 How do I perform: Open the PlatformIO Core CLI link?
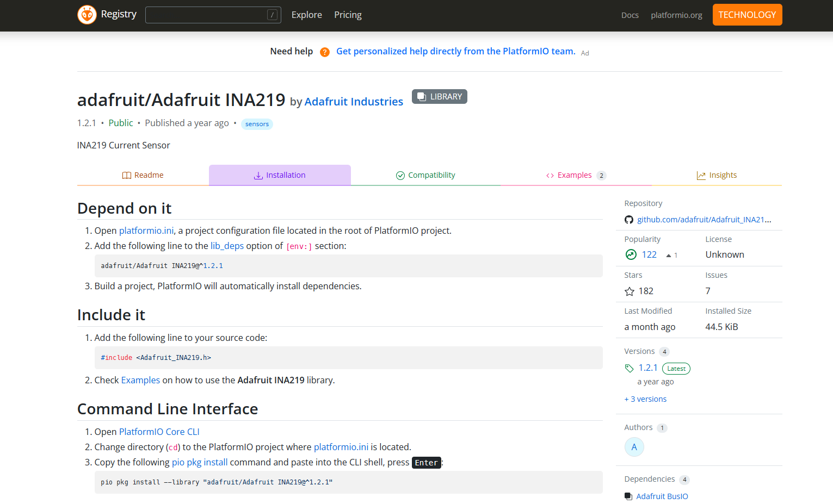pyautogui.click(x=159, y=432)
